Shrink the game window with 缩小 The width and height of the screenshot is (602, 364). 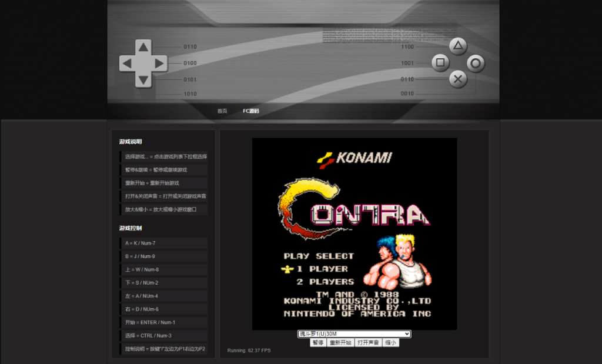(390, 342)
